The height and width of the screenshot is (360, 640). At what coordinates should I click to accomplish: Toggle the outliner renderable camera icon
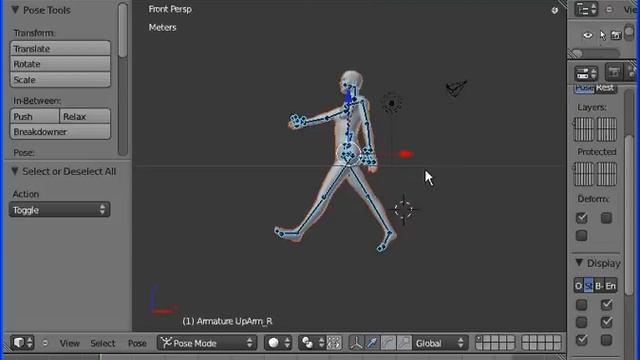(x=616, y=36)
